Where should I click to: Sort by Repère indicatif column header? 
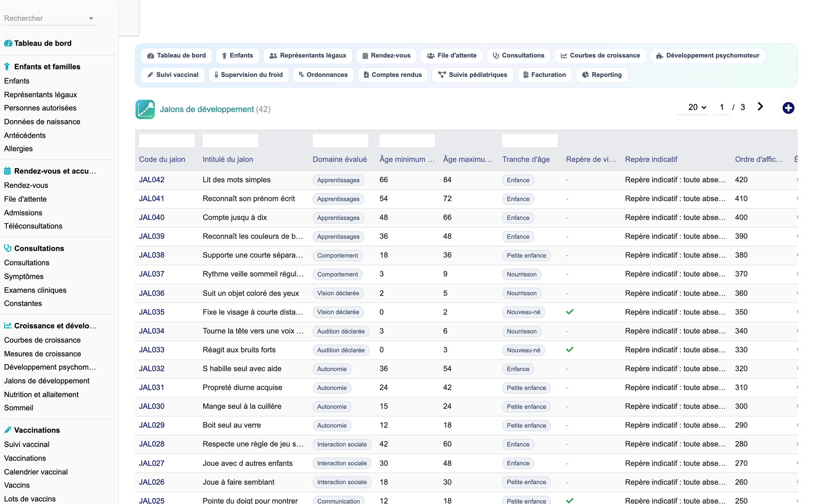tap(651, 159)
